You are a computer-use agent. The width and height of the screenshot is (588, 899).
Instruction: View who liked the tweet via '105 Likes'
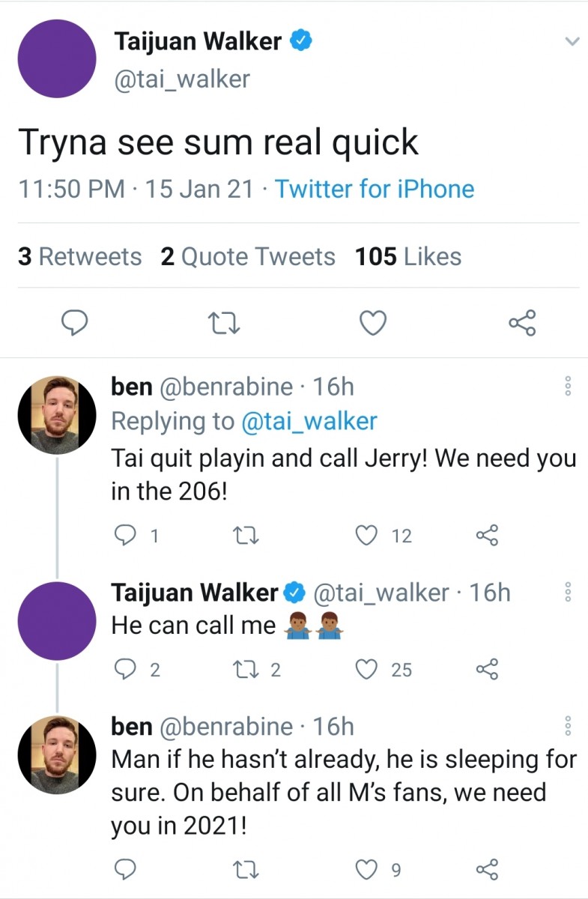[x=407, y=256]
